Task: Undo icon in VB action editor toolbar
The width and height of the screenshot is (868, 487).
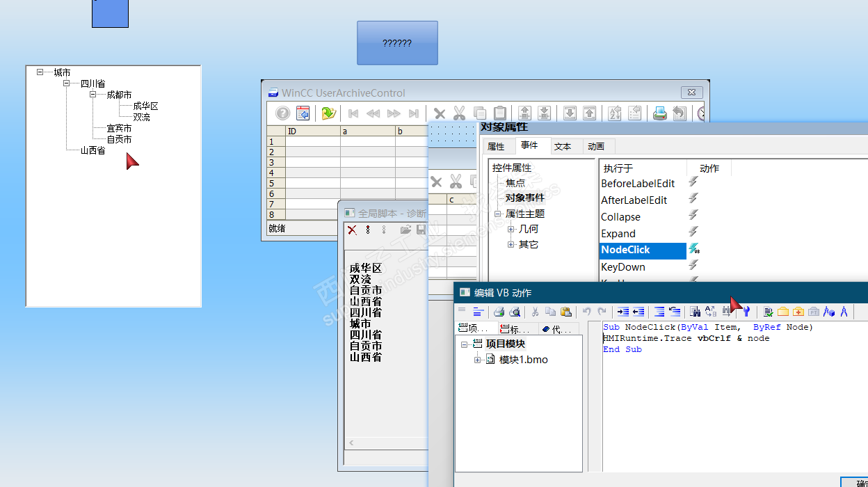Action: 586,312
